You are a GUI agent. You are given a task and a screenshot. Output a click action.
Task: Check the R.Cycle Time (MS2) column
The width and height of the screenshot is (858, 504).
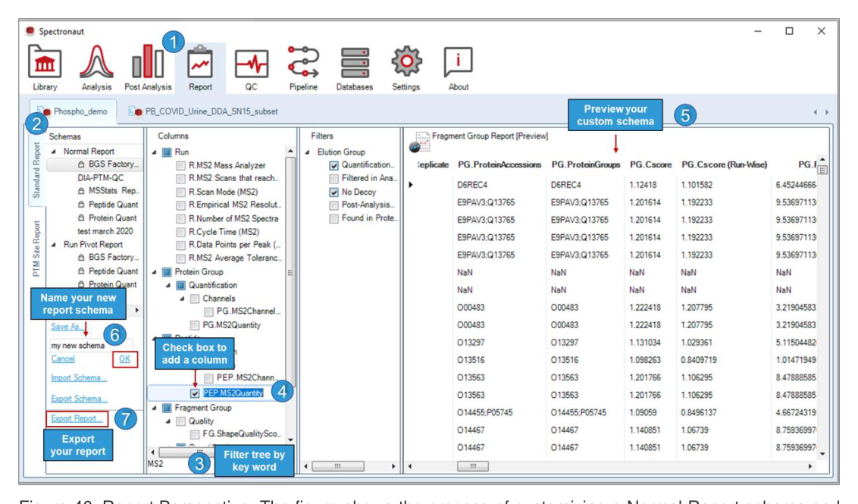coord(180,232)
